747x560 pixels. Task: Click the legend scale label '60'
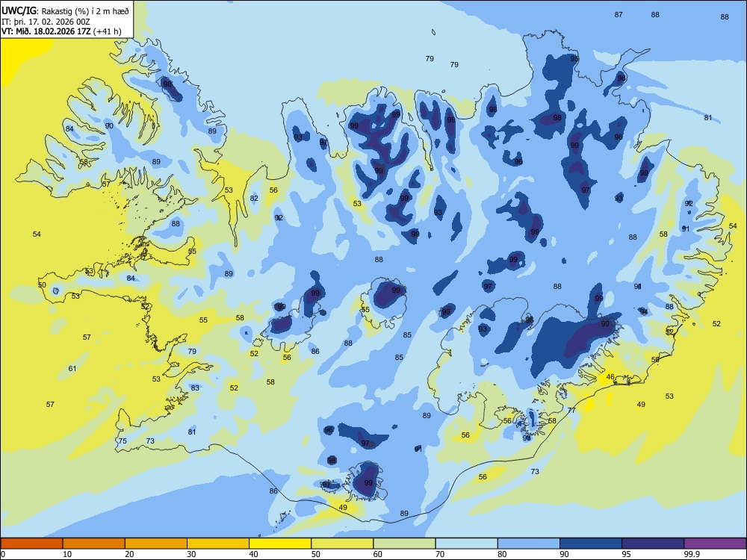tap(378, 554)
